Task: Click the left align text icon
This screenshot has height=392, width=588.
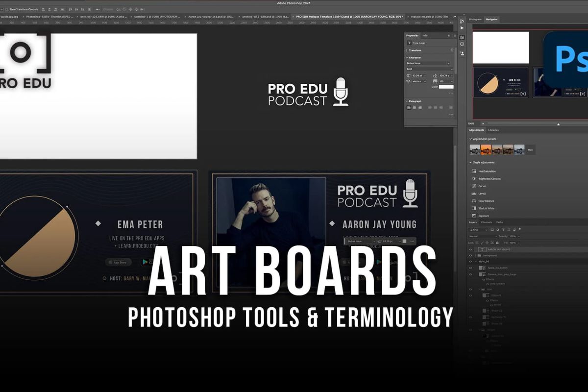Action: click(409, 107)
